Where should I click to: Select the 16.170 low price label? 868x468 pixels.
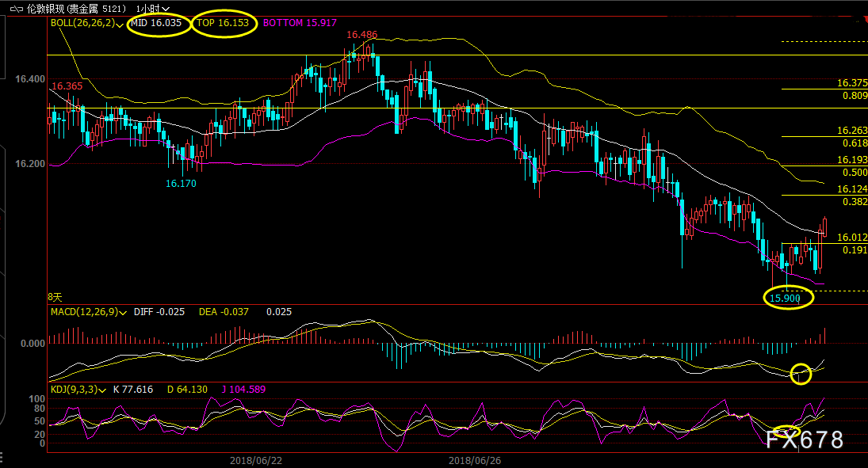(x=181, y=184)
